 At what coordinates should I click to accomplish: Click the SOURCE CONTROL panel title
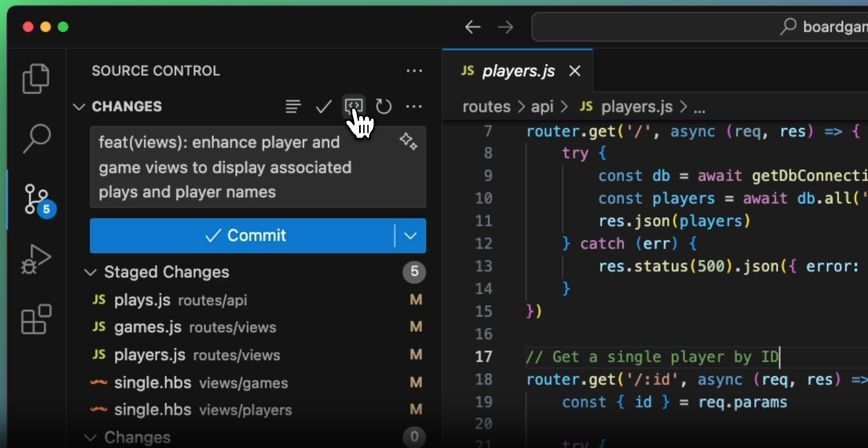[x=156, y=71]
